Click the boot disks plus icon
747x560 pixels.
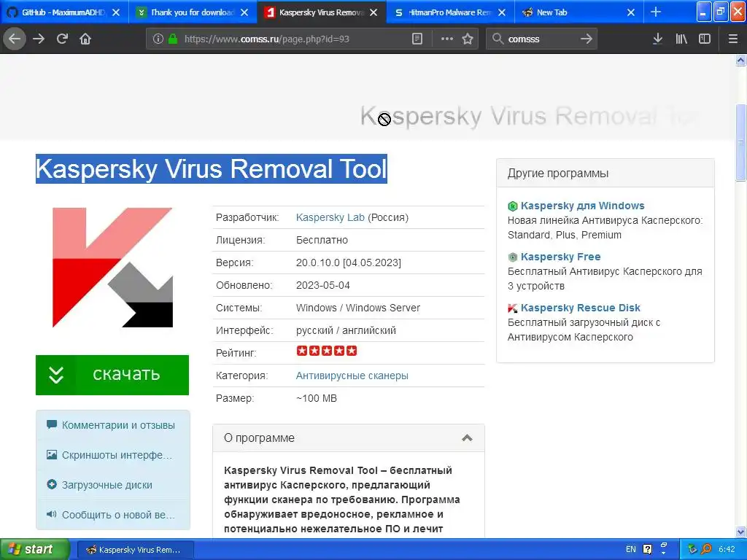52,484
